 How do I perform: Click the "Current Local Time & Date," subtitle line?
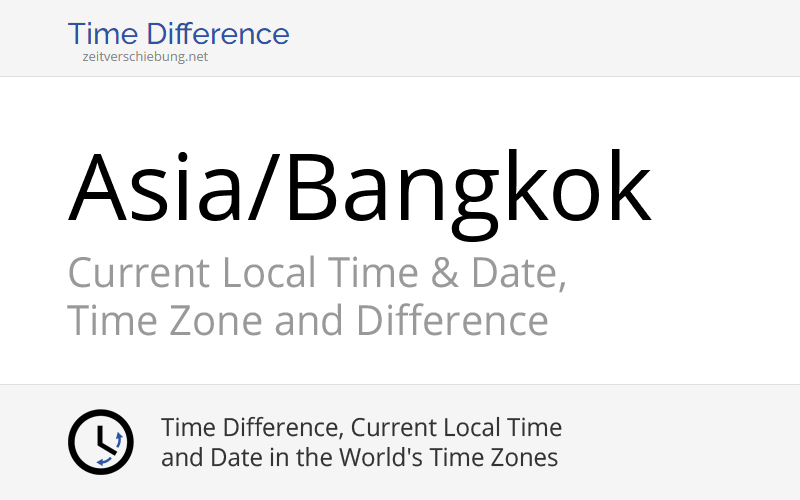[317, 273]
